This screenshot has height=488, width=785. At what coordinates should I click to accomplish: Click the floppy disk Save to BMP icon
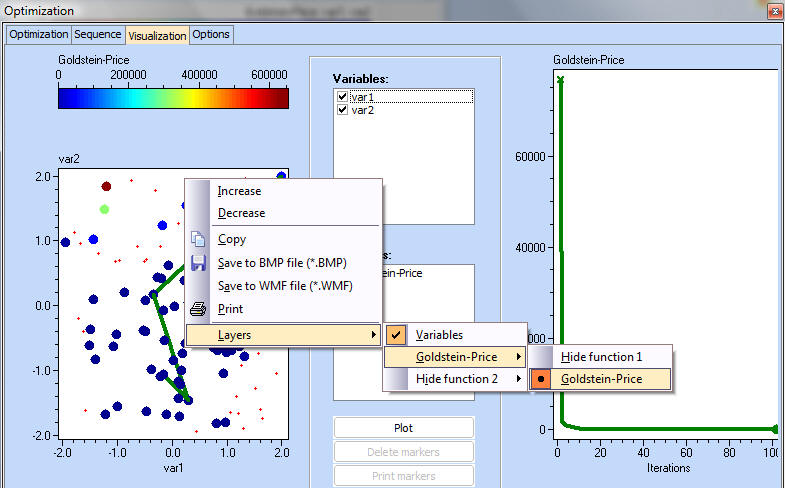198,263
